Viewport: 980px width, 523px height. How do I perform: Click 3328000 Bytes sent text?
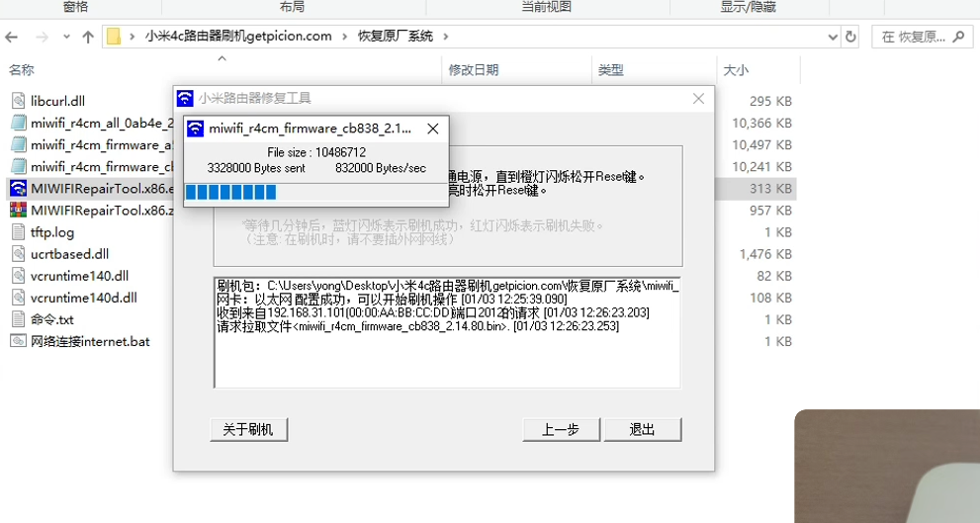[x=256, y=168]
